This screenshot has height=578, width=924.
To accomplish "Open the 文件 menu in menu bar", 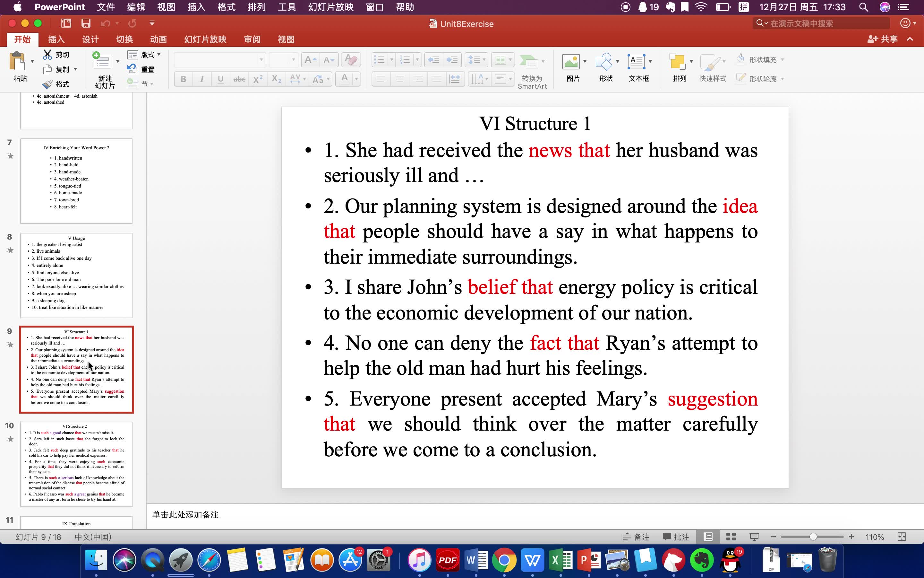I will pos(106,7).
